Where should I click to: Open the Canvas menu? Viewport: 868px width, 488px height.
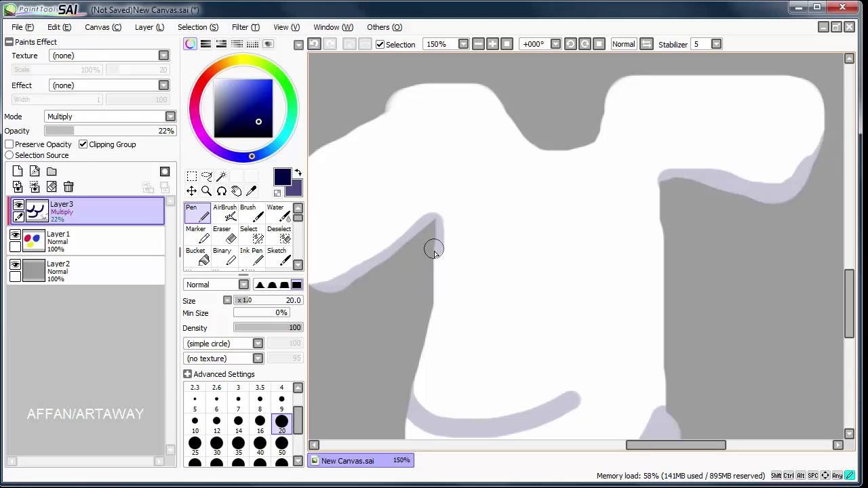(103, 27)
